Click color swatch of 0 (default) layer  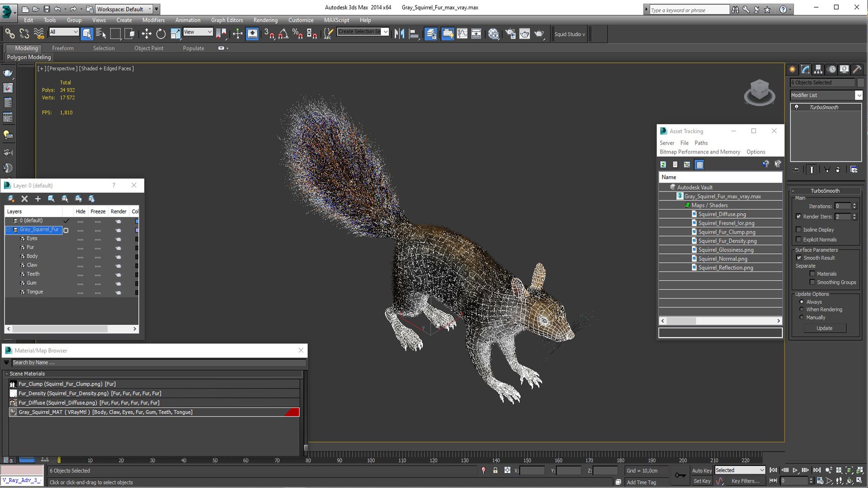click(137, 221)
